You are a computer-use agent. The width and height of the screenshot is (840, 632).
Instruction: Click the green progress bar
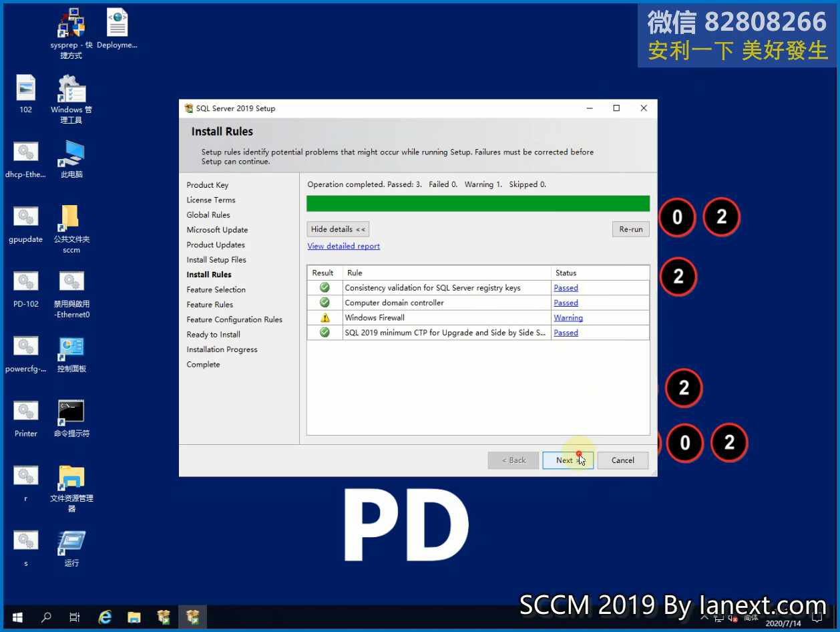(x=478, y=204)
